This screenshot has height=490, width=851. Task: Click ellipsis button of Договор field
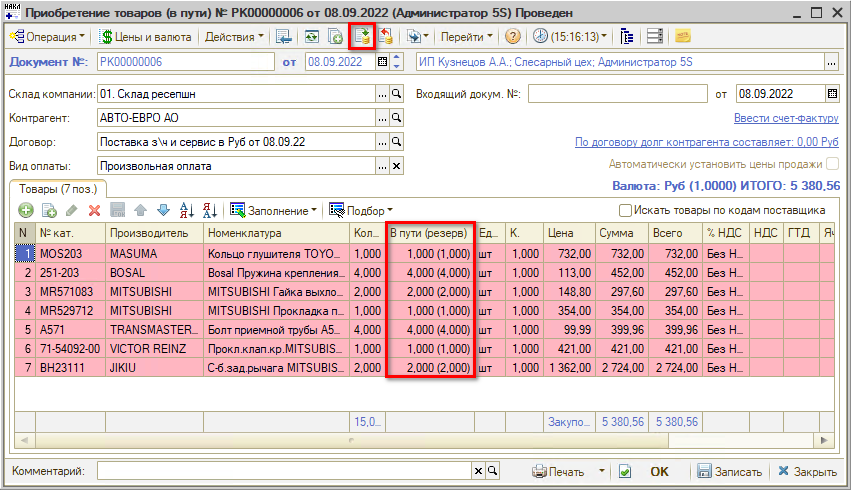(x=383, y=142)
